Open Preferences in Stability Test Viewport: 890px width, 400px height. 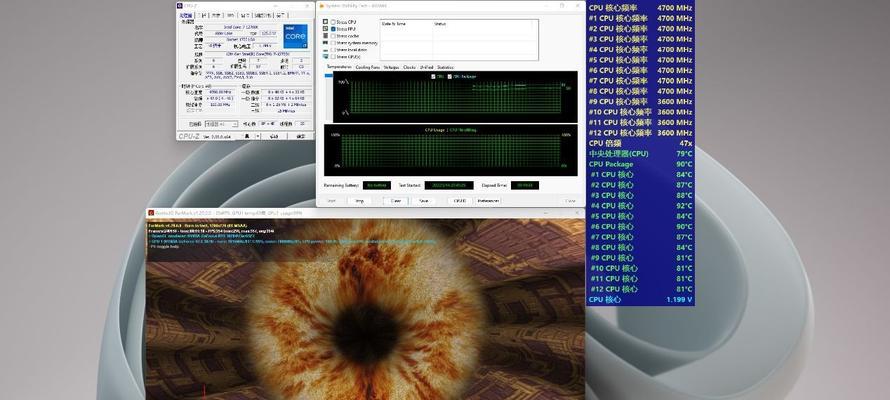click(488, 201)
